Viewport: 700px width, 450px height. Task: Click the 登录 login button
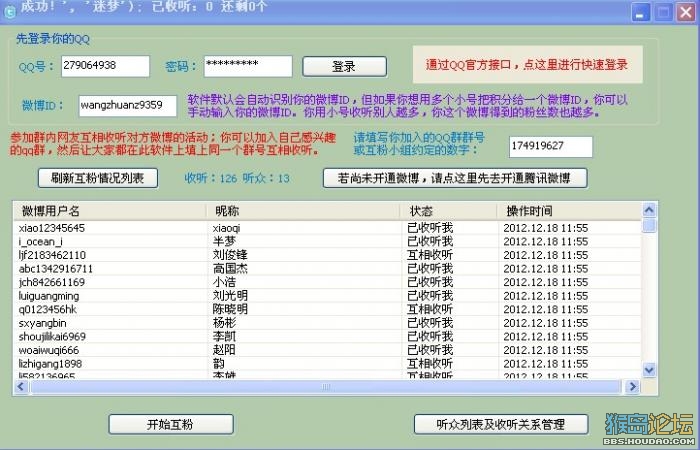344,67
